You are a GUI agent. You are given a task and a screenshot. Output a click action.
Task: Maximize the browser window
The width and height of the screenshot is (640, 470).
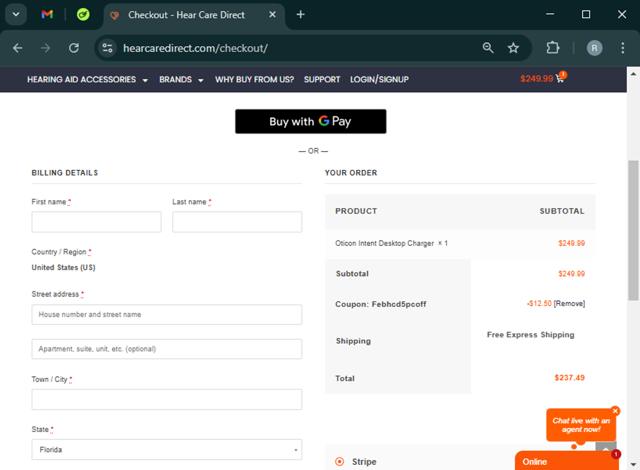[586, 14]
